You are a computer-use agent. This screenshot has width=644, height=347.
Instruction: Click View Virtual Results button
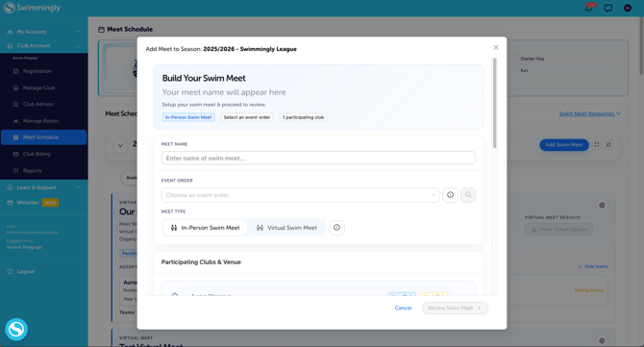click(x=558, y=229)
